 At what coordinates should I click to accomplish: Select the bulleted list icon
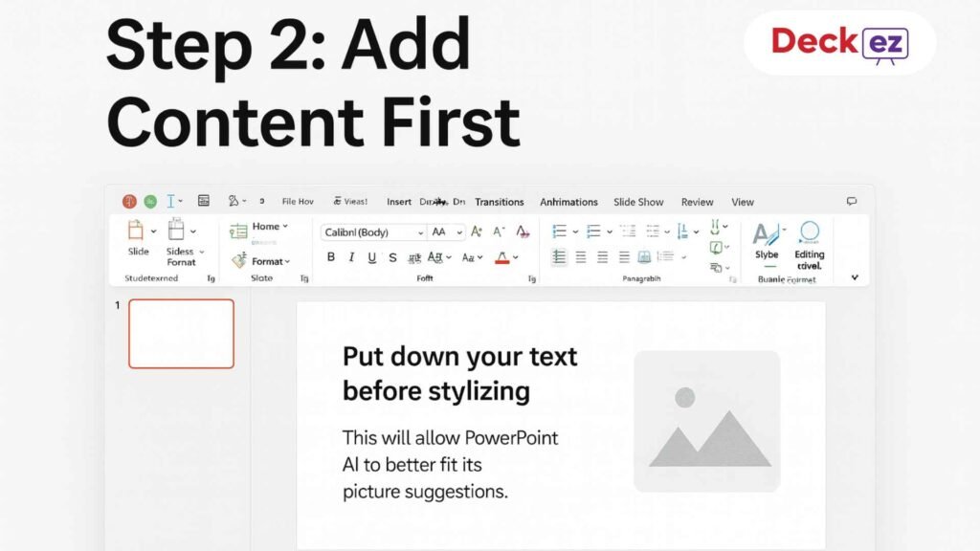(560, 231)
